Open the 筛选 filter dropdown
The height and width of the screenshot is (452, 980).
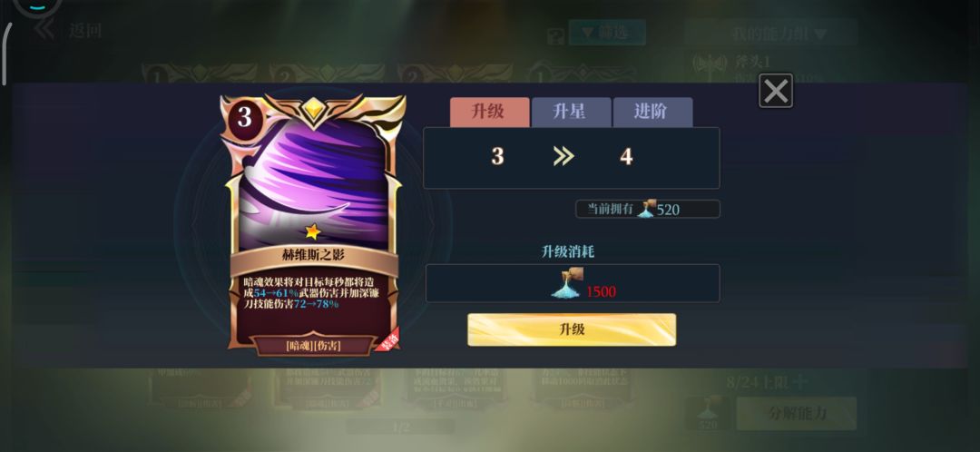click(605, 33)
